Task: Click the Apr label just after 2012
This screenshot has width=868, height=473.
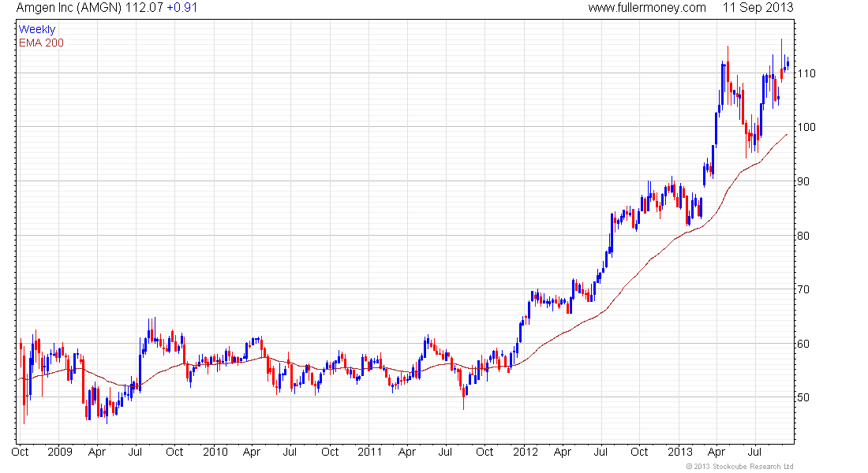Action: [563, 452]
